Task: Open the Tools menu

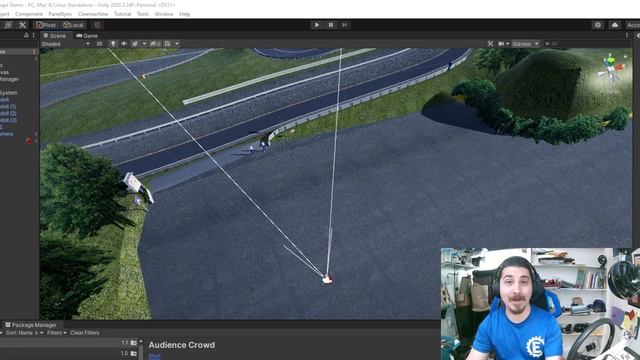Action: 143,14
